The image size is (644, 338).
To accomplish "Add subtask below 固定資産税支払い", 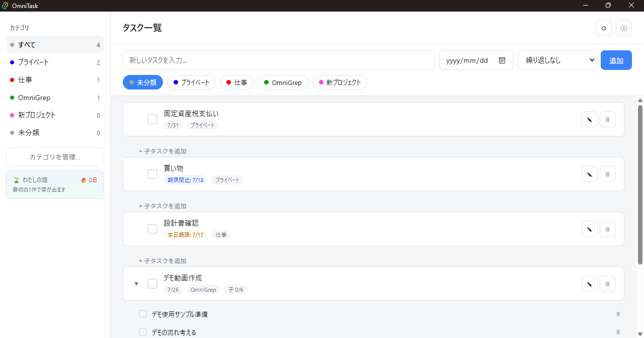I will coord(163,151).
